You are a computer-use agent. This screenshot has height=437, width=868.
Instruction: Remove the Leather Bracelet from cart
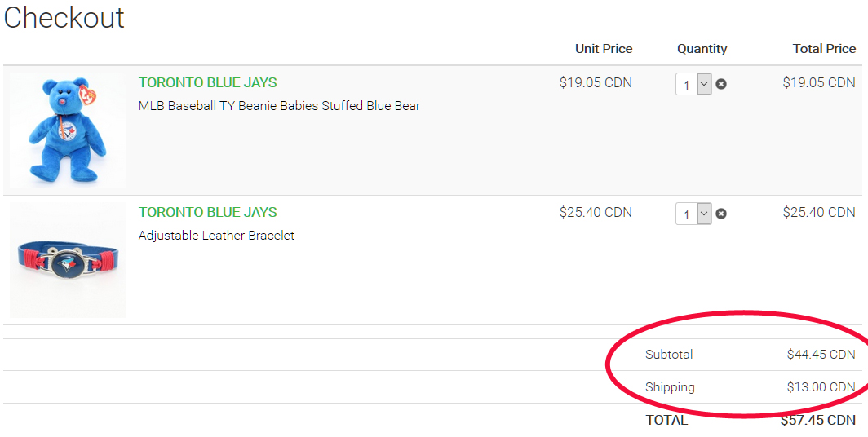[x=721, y=214]
